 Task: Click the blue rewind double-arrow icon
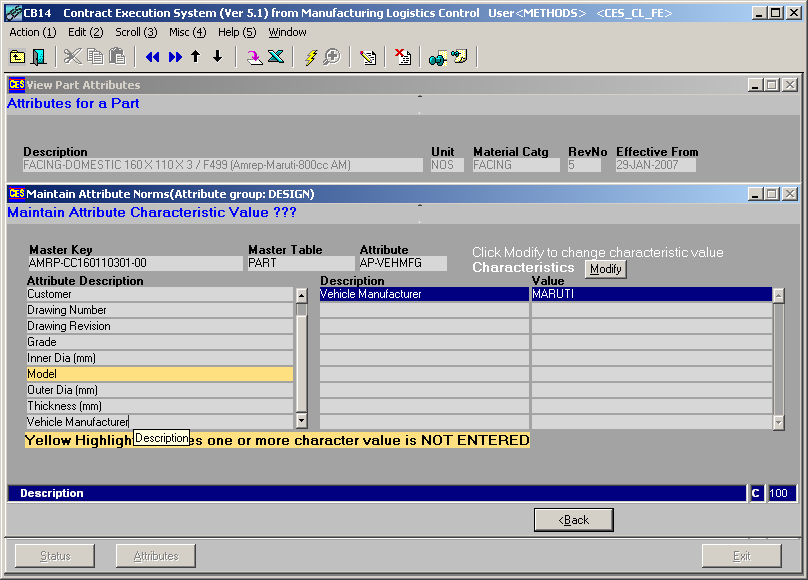point(153,57)
